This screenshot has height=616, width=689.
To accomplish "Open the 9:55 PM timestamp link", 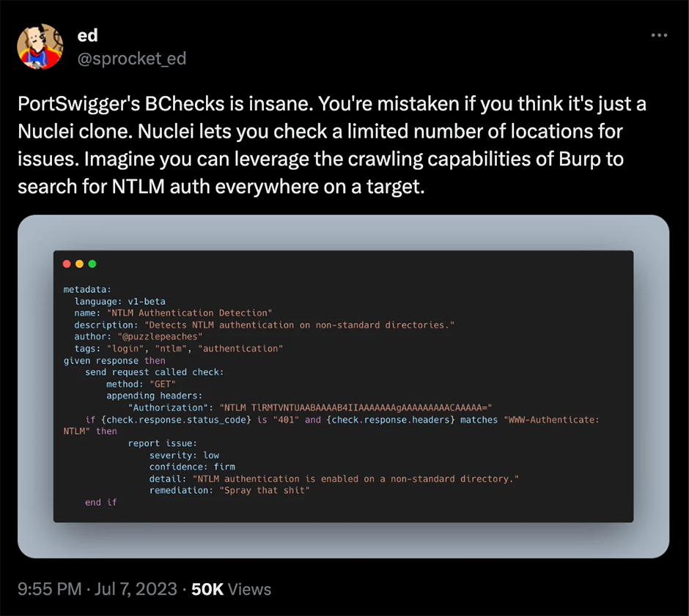I will [50, 589].
